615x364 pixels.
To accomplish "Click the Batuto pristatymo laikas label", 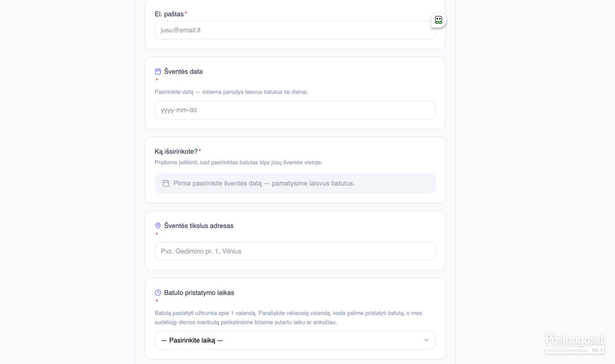I will point(199,293).
